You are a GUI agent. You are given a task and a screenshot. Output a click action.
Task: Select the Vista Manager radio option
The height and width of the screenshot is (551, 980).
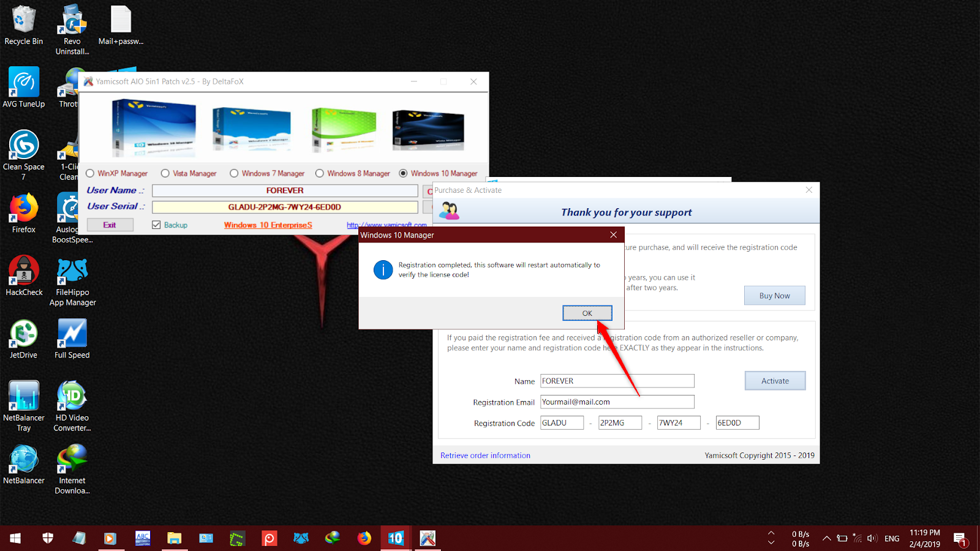pos(189,173)
